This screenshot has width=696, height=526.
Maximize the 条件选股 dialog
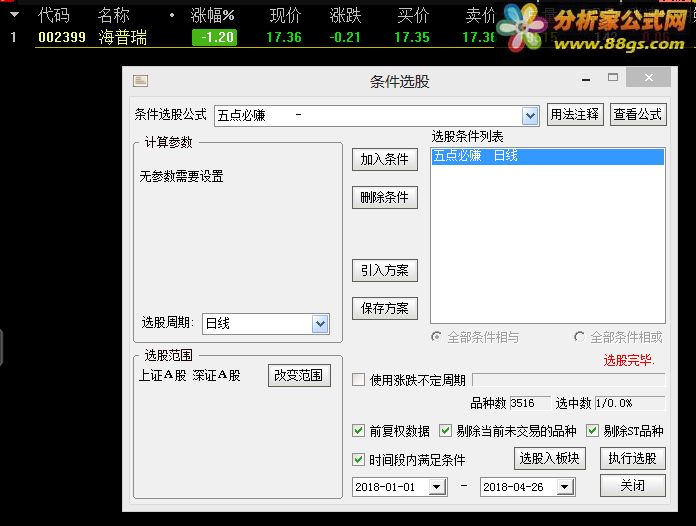coord(613,78)
